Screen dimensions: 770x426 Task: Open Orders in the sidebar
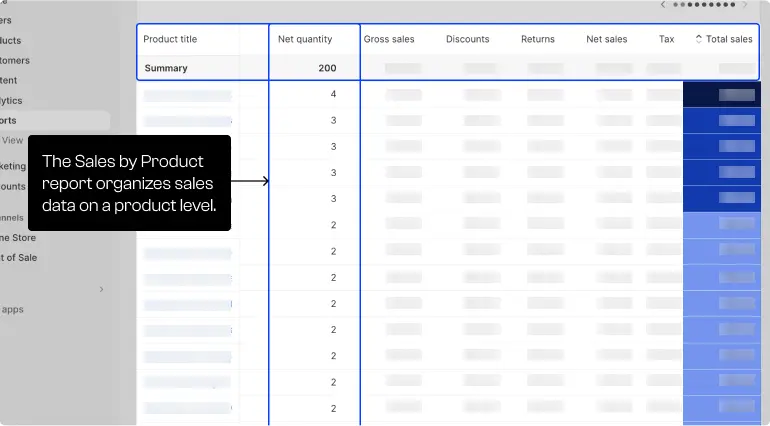click(x=6, y=20)
